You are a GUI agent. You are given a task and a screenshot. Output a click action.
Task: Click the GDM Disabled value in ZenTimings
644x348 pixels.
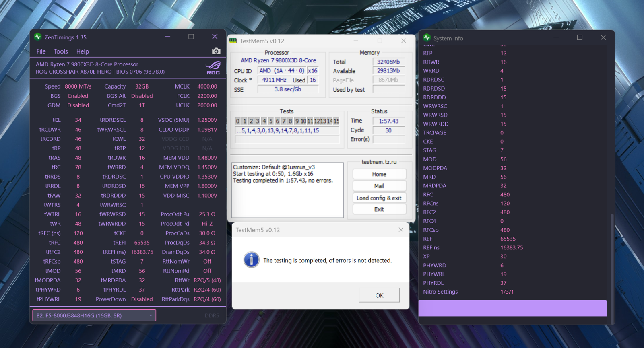click(78, 105)
